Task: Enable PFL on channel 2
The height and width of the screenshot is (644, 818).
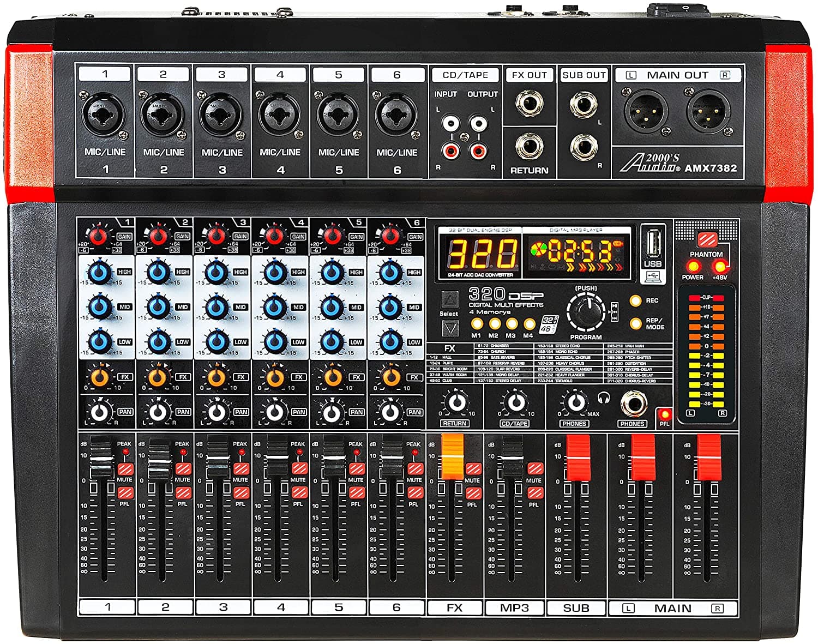Action: [x=183, y=493]
